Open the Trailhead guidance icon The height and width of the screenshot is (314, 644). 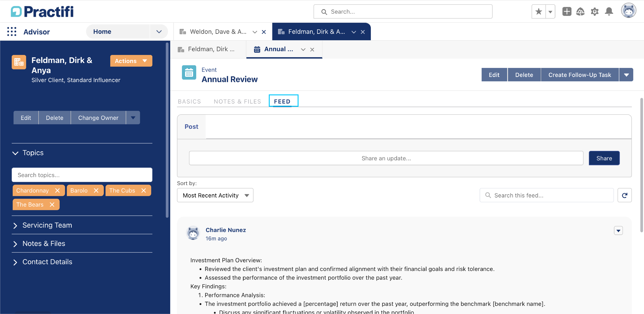580,11
